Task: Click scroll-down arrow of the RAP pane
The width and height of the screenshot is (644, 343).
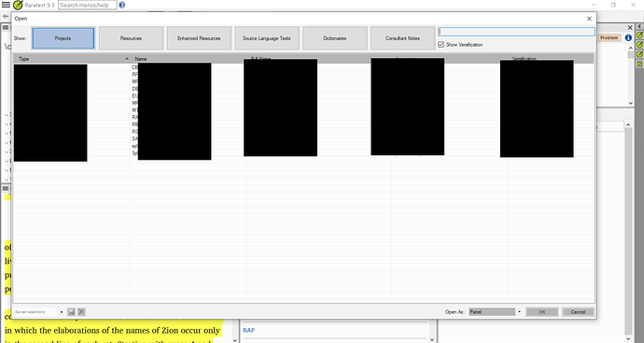Action: pos(431,339)
